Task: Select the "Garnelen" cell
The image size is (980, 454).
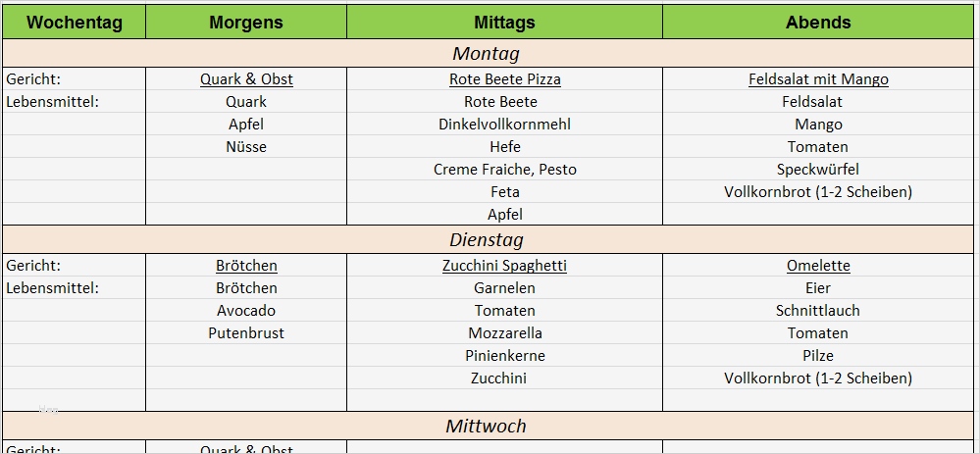Action: (x=505, y=288)
